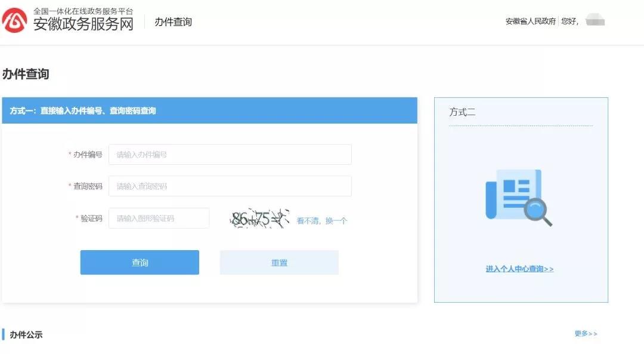Click the blurred username next to 您好
The image size is (644, 354).
[595, 21]
